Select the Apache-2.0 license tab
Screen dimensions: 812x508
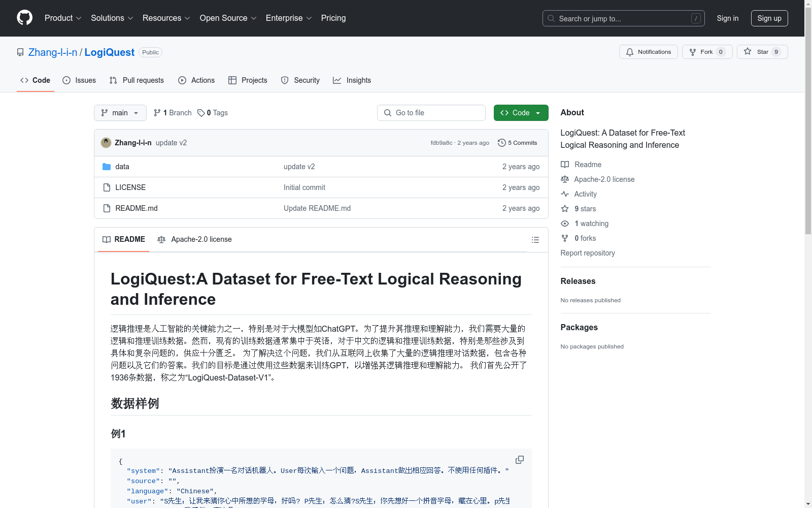click(195, 239)
